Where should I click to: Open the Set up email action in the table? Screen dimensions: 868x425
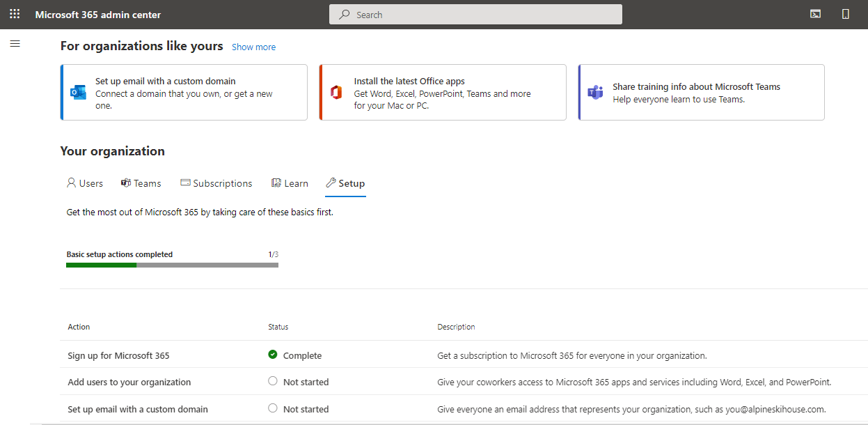click(x=138, y=409)
